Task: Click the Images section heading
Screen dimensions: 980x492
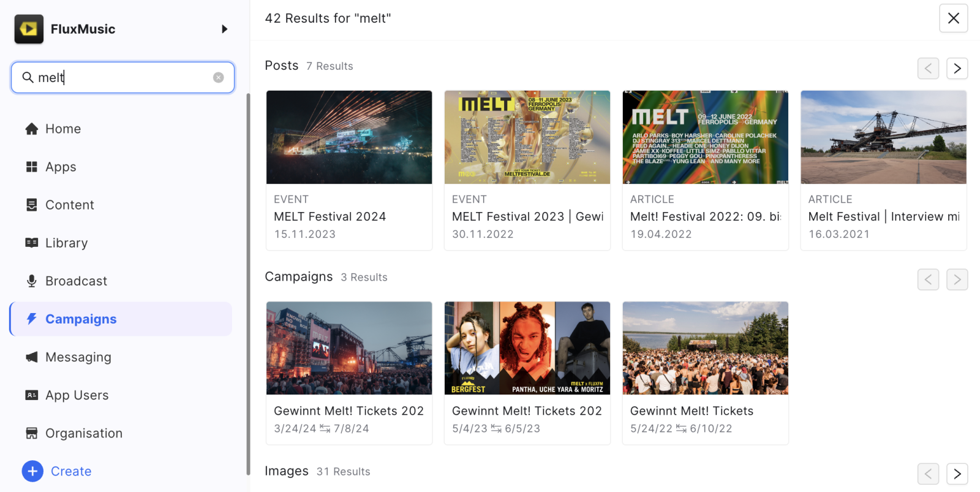Action: (x=287, y=471)
